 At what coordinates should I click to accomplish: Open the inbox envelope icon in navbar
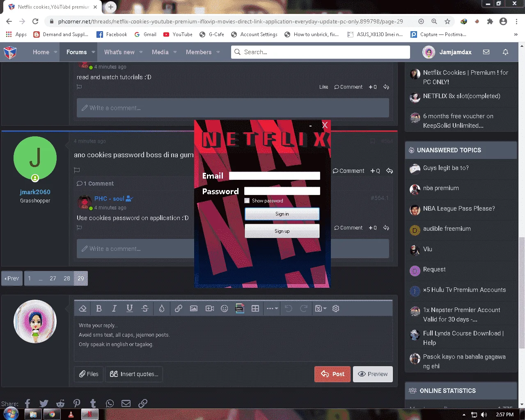pyautogui.click(x=486, y=52)
